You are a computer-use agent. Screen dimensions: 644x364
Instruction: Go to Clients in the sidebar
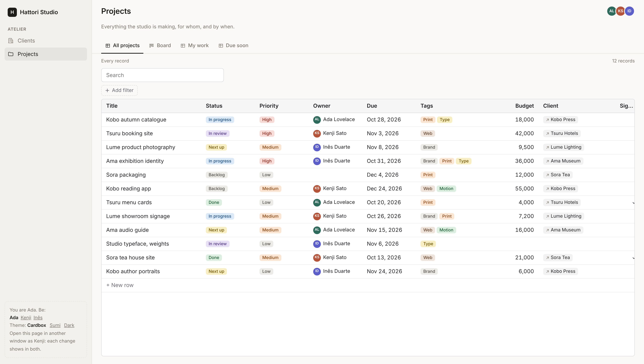point(46,40)
